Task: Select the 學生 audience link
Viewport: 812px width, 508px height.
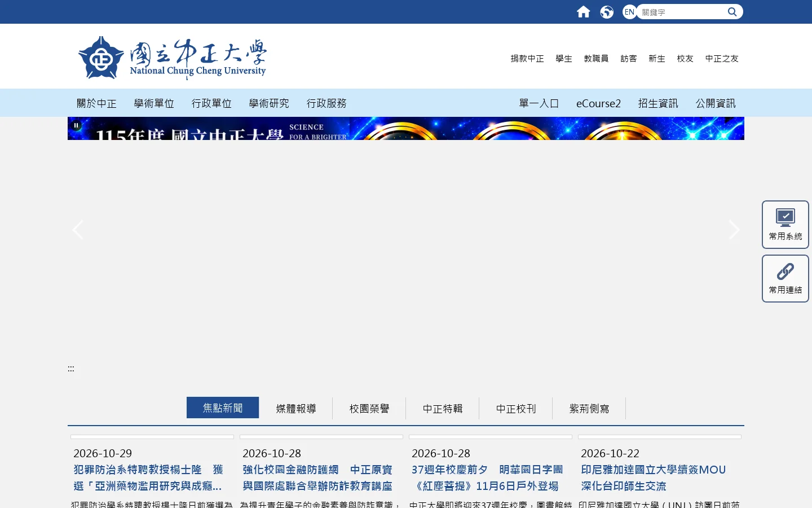Action: pos(564,59)
